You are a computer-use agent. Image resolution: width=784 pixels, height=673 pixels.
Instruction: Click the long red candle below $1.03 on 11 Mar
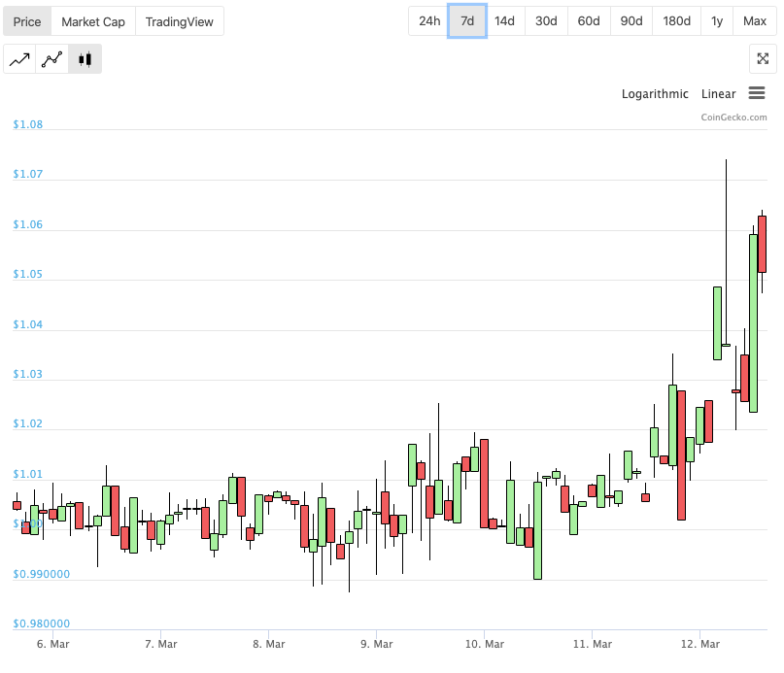click(681, 455)
